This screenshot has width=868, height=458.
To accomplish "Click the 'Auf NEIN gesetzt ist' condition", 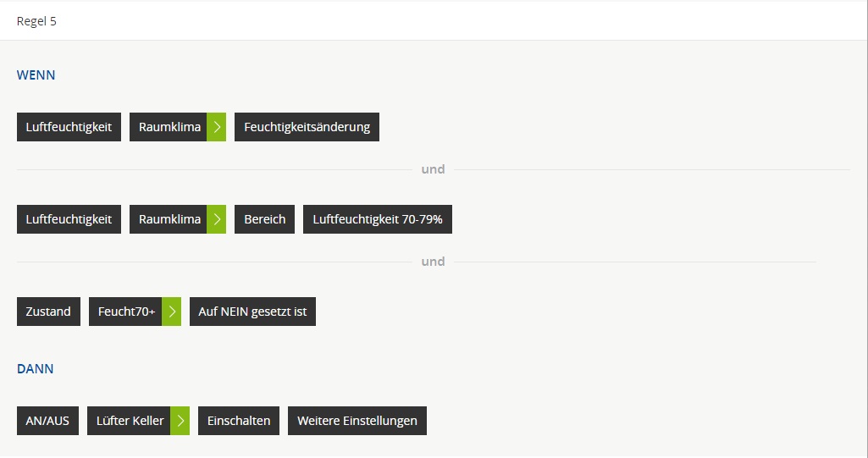I will 252,312.
